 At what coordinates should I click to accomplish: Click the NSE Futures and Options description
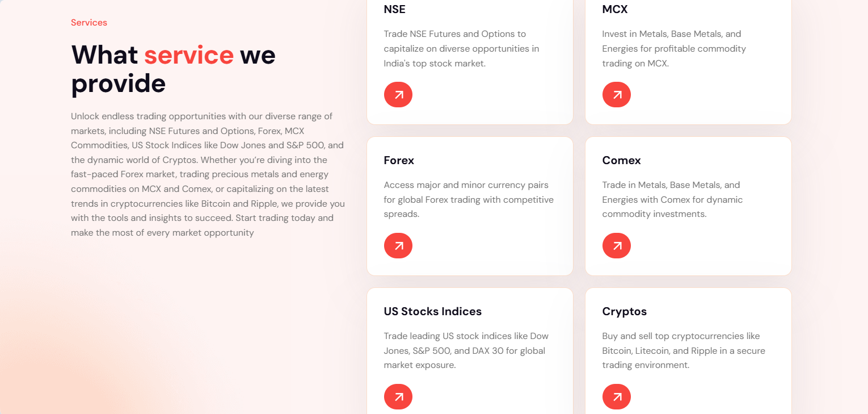click(461, 49)
